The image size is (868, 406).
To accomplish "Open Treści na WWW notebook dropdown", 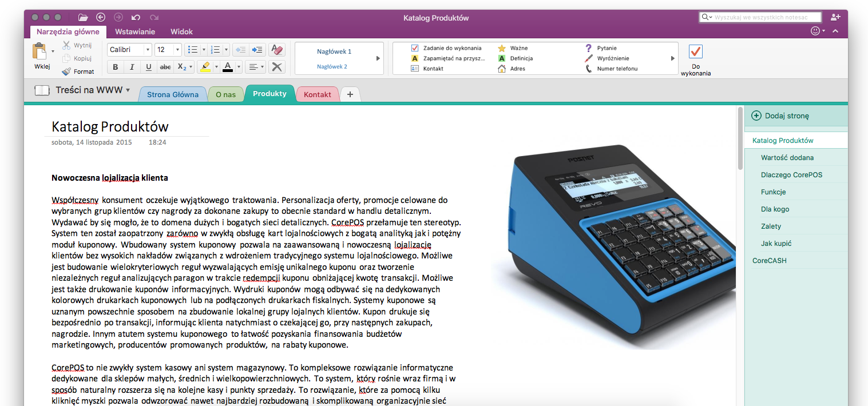I will pyautogui.click(x=128, y=90).
